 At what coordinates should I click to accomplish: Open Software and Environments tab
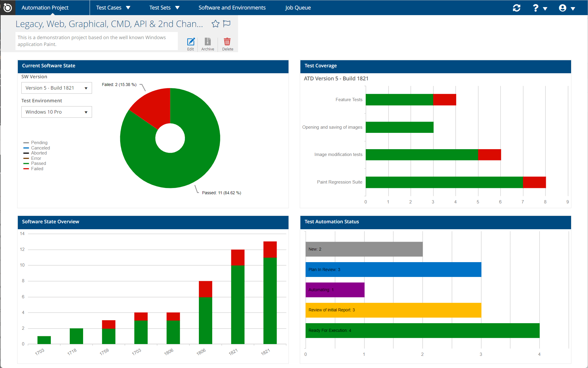(232, 8)
